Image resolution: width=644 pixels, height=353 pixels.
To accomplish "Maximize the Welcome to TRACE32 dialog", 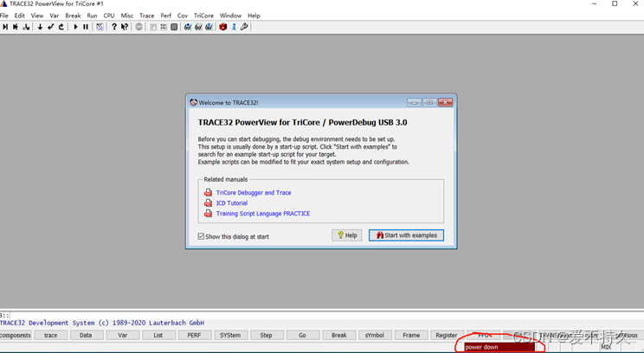I will (x=429, y=102).
